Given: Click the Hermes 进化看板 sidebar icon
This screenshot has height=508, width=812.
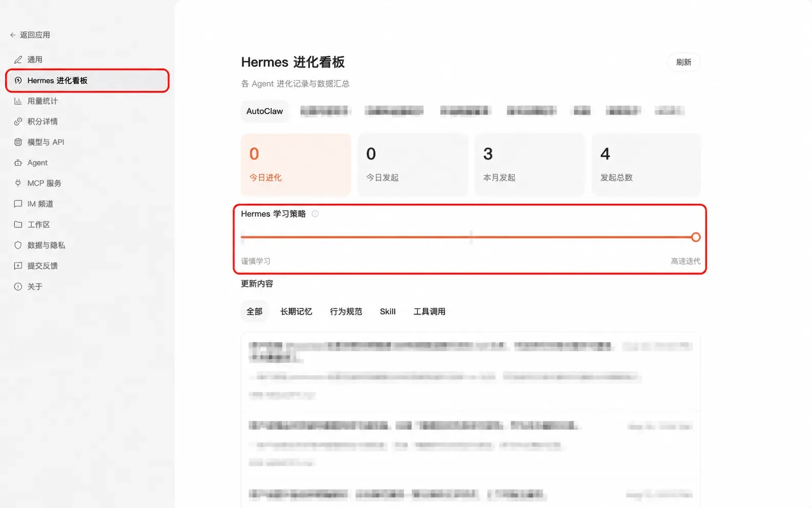Looking at the screenshot, I should pos(18,80).
